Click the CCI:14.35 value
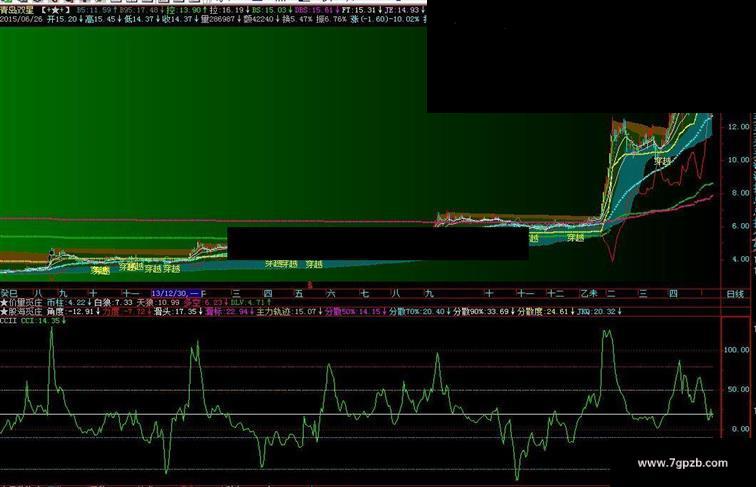The width and height of the screenshot is (756, 487). (42, 321)
